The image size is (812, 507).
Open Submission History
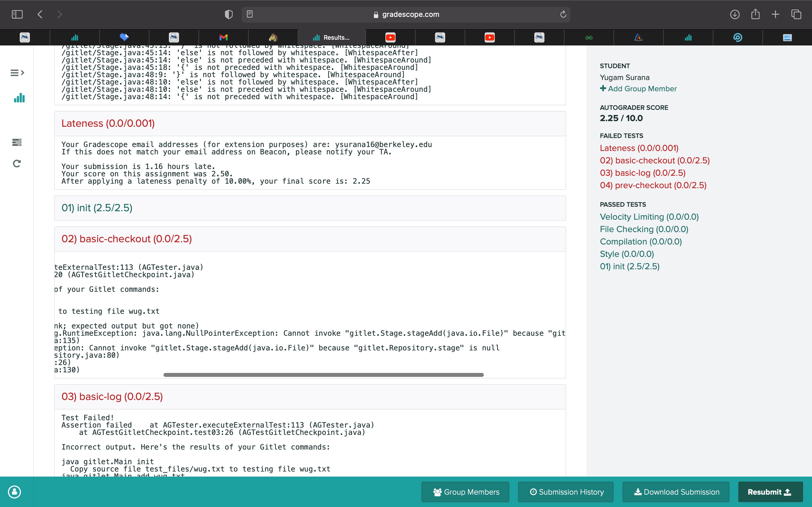(566, 492)
